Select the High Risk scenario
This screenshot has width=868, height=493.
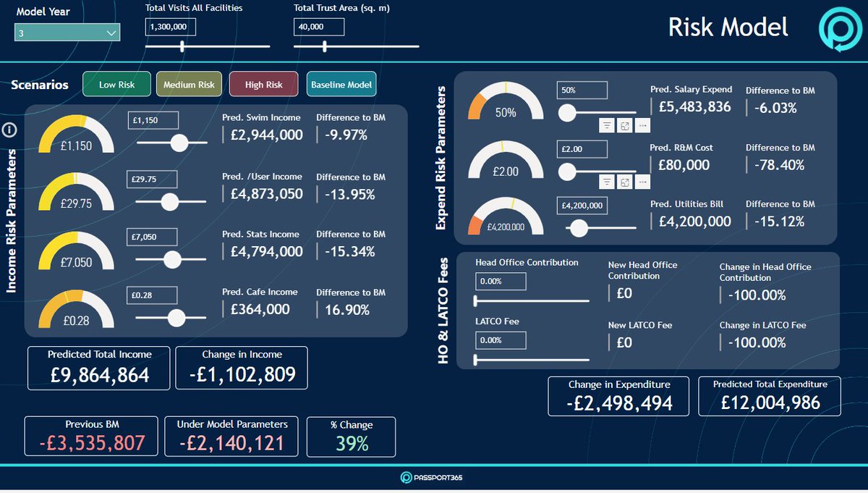[263, 84]
